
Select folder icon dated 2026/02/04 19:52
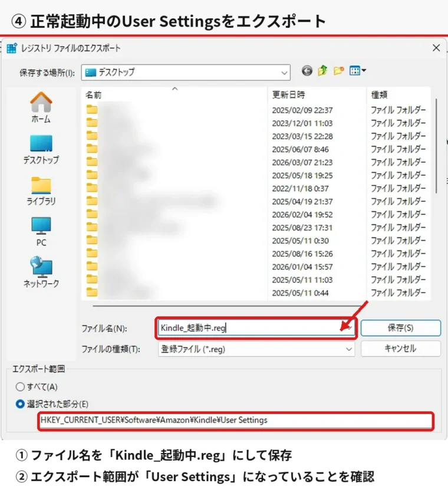(x=92, y=214)
